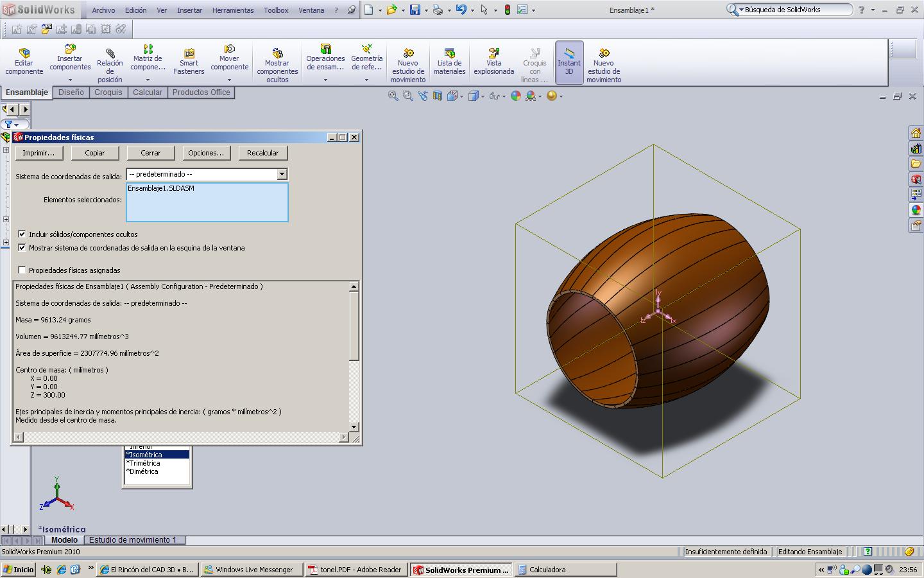Enable Propiedades físicas asignadas checkbox

tap(22, 270)
